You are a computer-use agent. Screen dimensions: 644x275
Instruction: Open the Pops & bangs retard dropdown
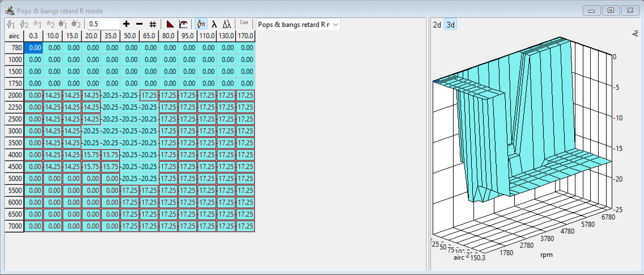click(x=297, y=24)
